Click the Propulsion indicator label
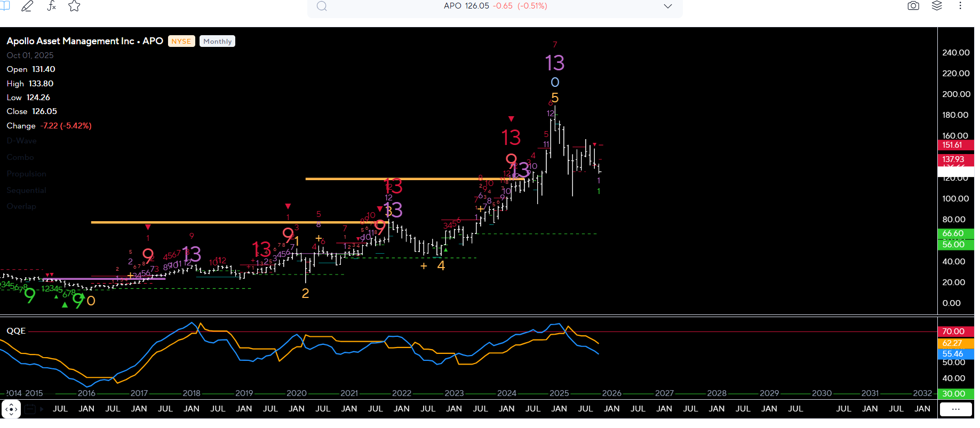Image resolution: width=980 pixels, height=428 pixels. pyautogui.click(x=26, y=174)
